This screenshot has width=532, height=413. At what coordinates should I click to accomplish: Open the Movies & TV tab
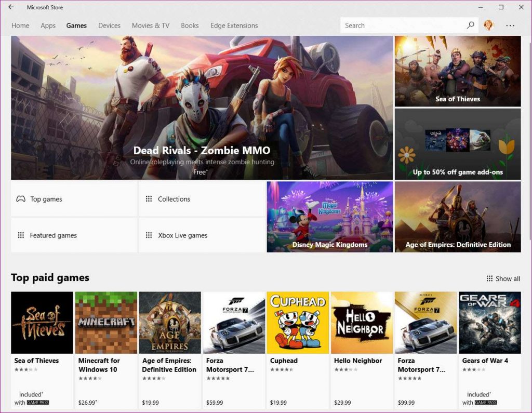pos(151,25)
